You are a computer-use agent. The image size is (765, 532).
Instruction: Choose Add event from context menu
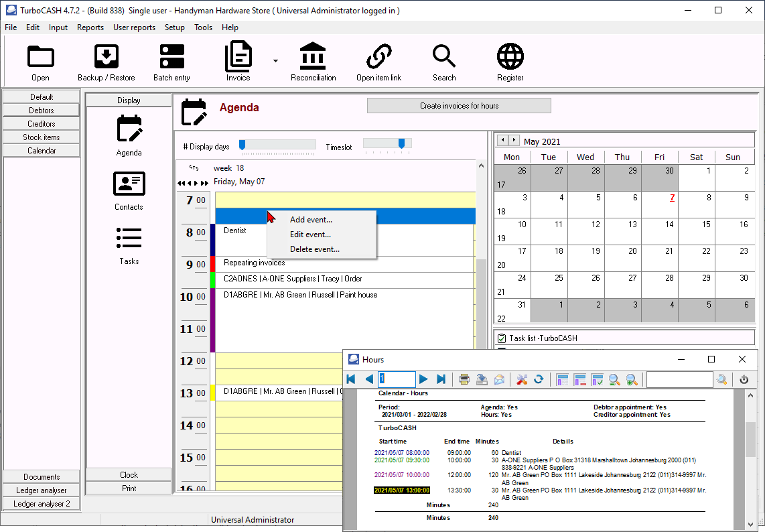coord(311,220)
